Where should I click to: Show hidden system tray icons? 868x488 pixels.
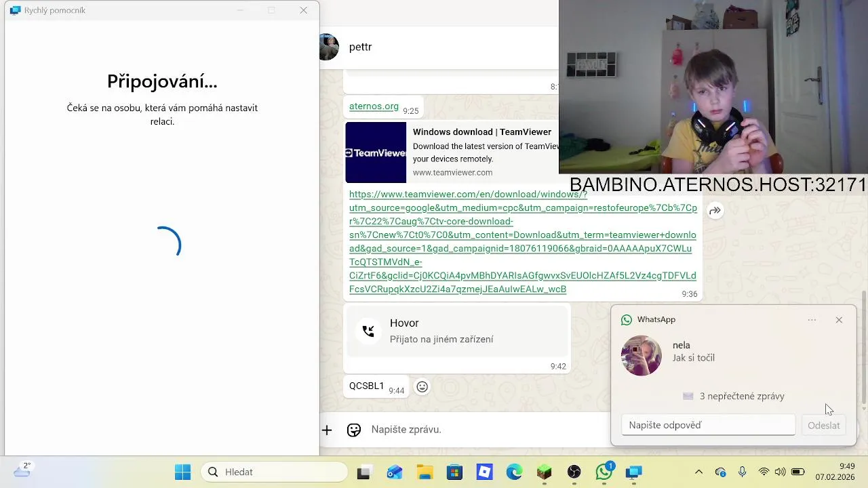click(698, 472)
